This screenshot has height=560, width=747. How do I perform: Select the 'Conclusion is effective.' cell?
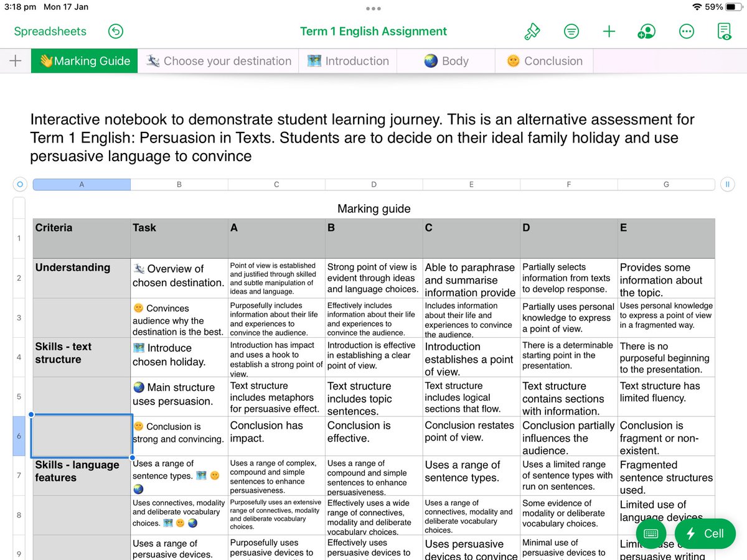(x=374, y=436)
